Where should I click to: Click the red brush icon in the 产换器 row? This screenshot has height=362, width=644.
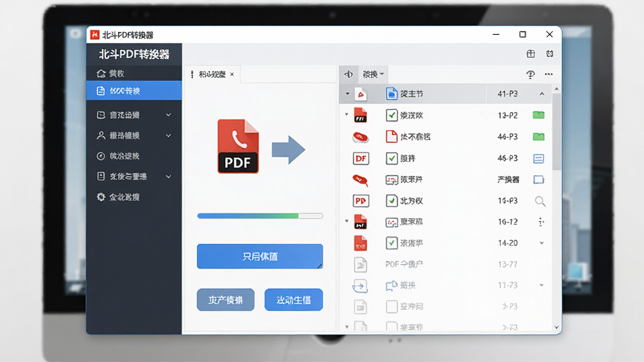point(360,180)
